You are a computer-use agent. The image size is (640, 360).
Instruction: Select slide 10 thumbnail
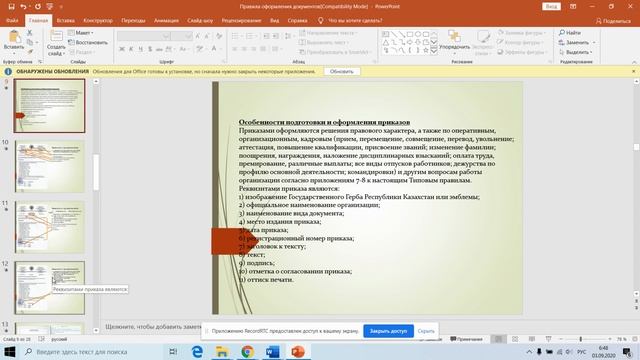(49, 166)
